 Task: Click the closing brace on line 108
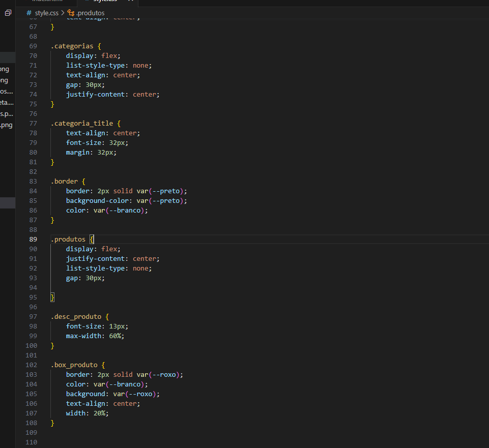point(52,423)
